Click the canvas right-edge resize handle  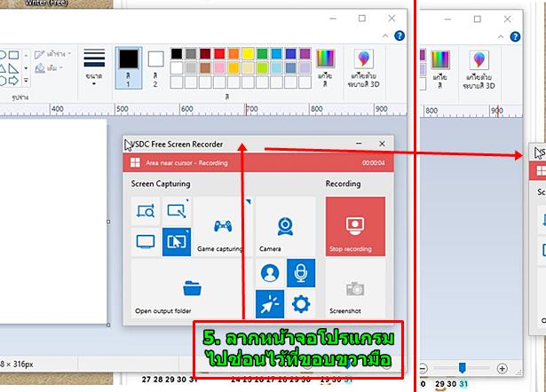pos(108,222)
